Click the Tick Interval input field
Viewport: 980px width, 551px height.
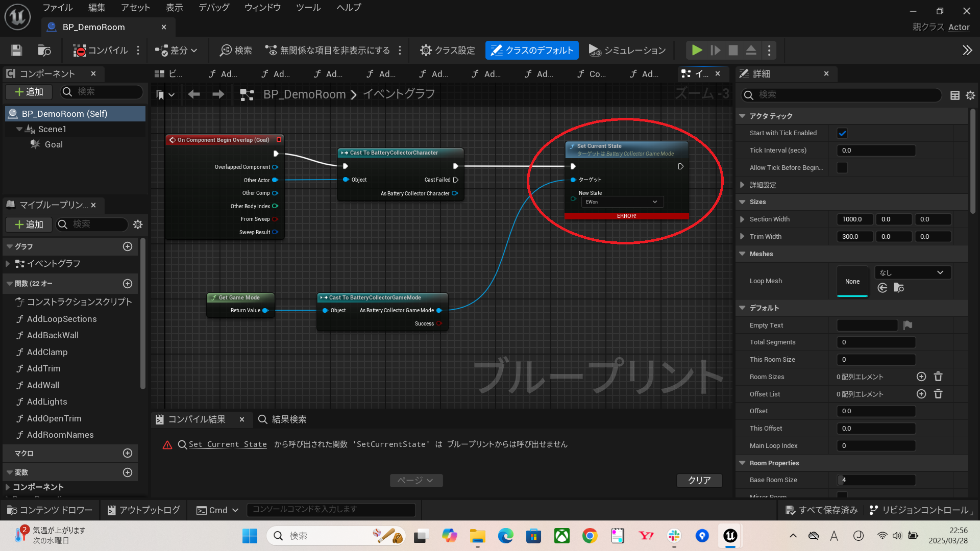(876, 151)
